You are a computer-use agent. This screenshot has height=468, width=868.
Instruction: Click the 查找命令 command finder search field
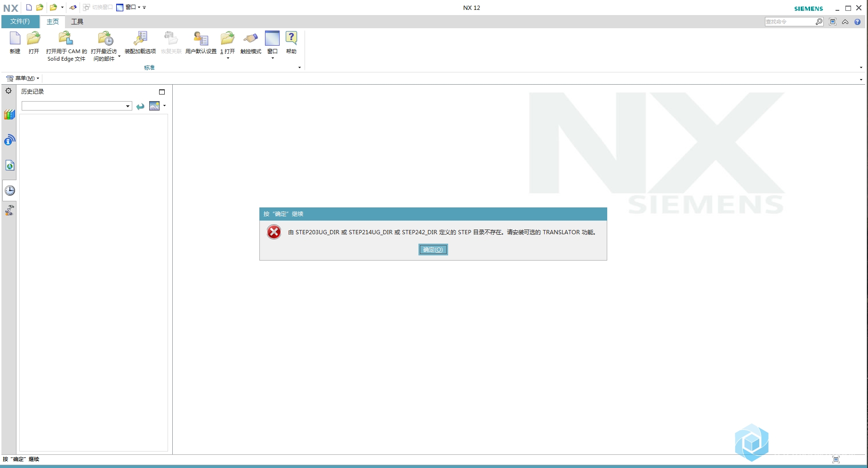point(790,22)
